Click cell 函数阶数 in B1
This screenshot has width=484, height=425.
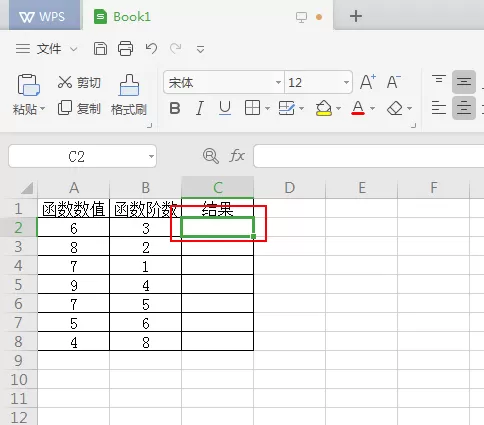tap(146, 209)
